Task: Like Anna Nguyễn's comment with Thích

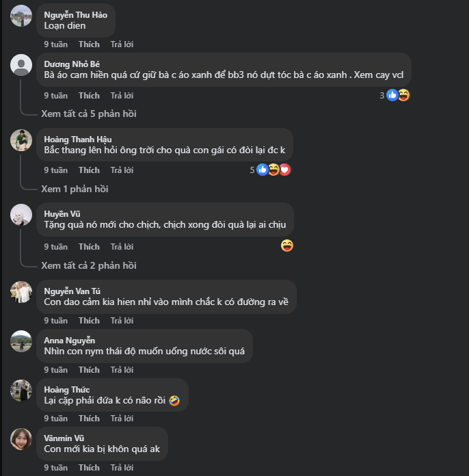Action: tap(89, 370)
